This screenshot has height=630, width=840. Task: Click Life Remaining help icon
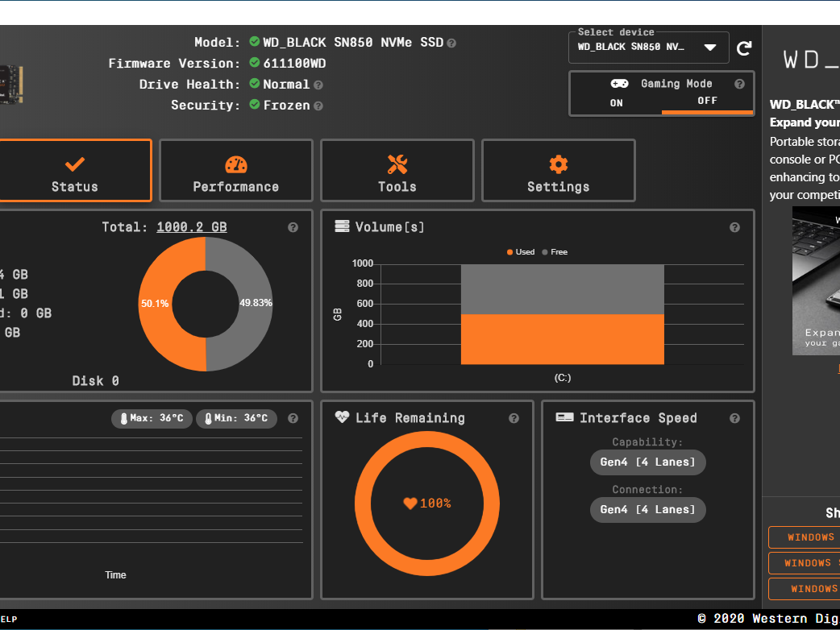[514, 419]
